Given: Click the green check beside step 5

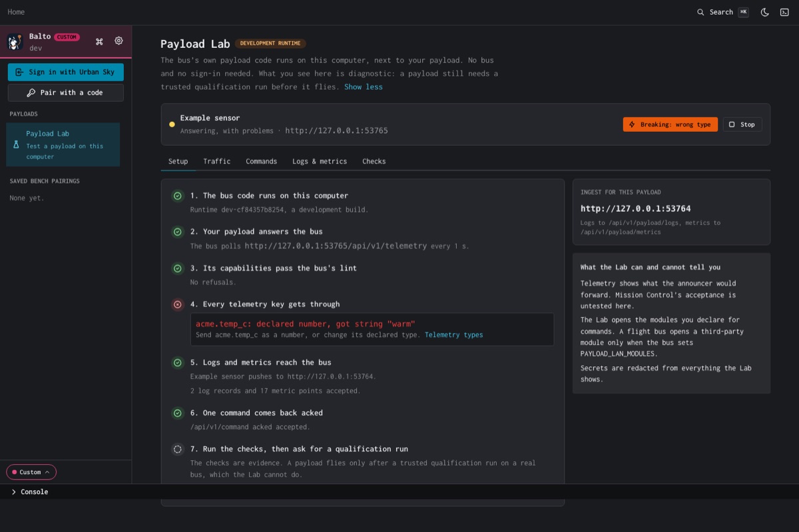Looking at the screenshot, I should [178, 363].
